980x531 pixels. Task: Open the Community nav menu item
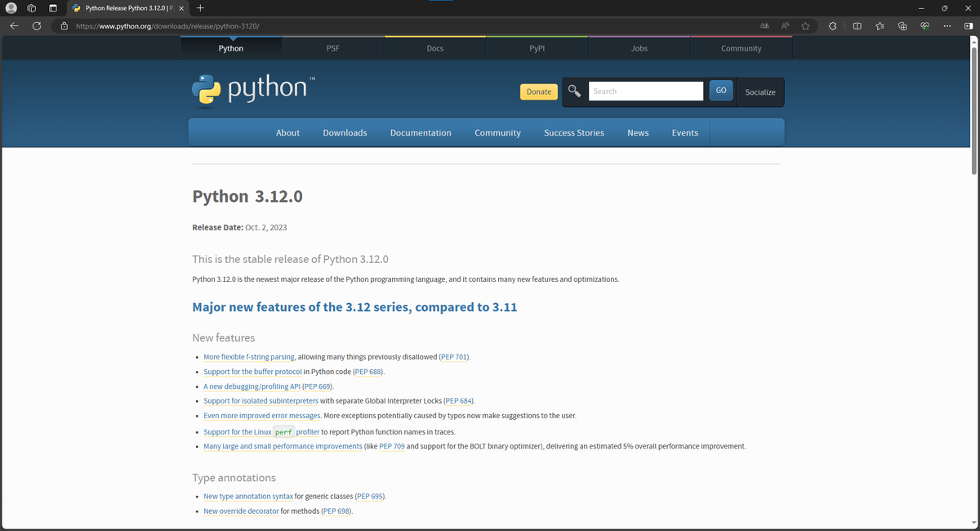click(x=497, y=132)
